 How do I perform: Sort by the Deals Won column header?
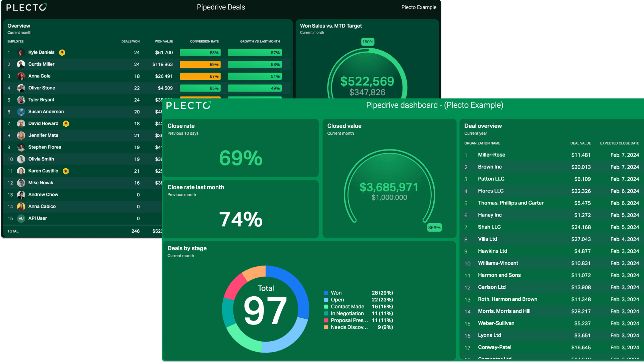[x=130, y=42]
